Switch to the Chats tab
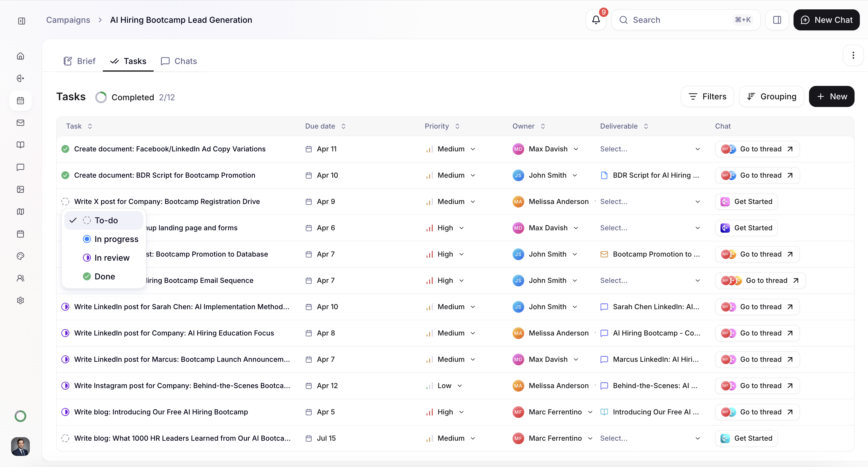 point(179,61)
